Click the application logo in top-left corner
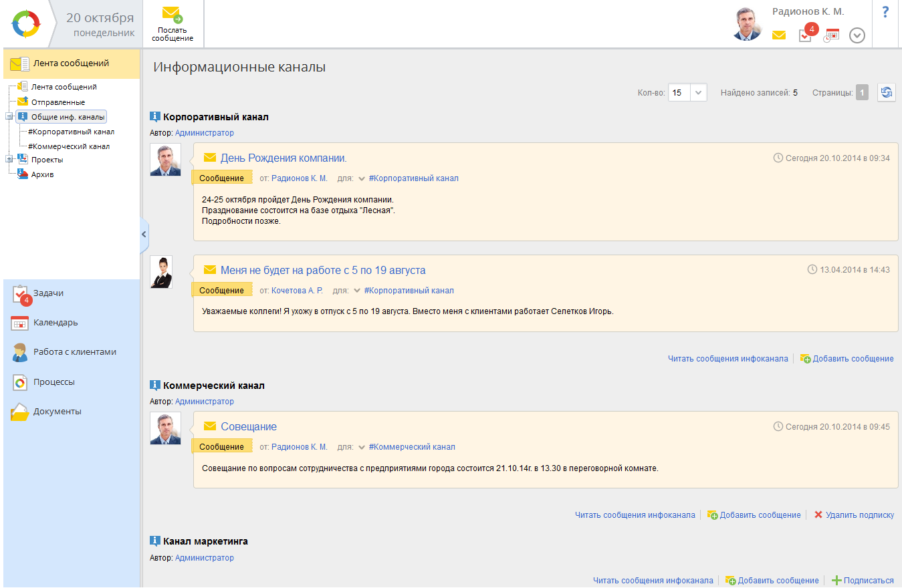Image resolution: width=902 pixels, height=588 pixels. point(26,24)
